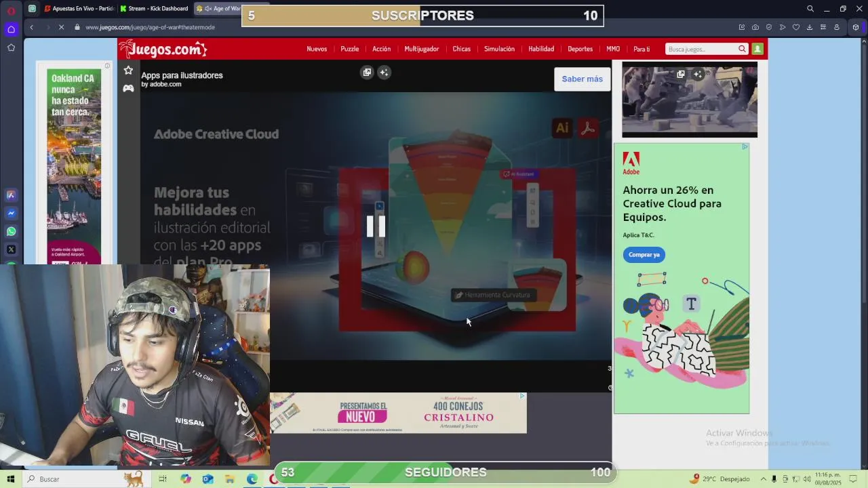Open X (Twitter) in Opera sidebar

coord(11,249)
